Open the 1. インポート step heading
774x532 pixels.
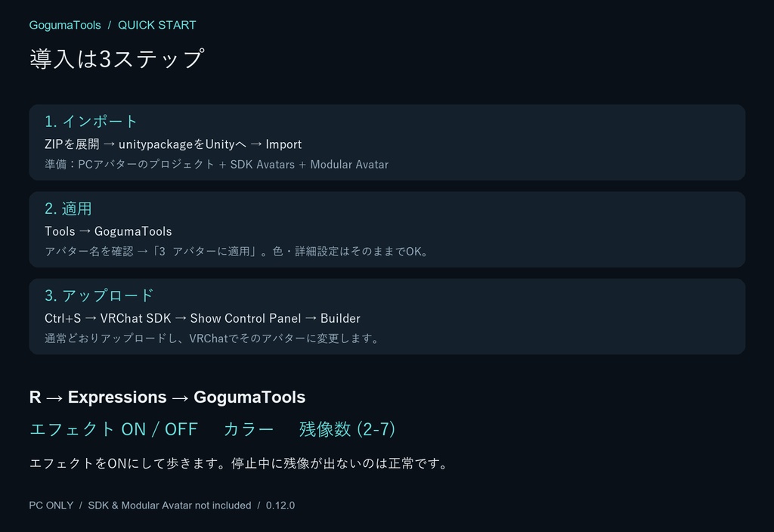click(91, 122)
